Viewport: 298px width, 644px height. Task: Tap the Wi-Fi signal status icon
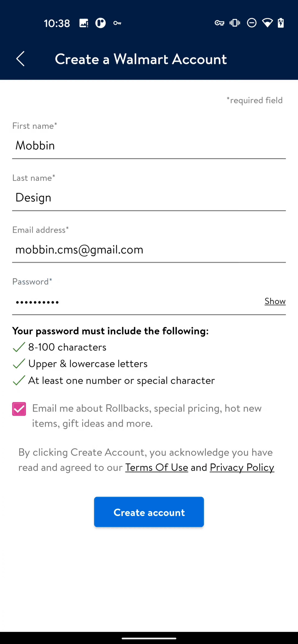[x=267, y=23]
